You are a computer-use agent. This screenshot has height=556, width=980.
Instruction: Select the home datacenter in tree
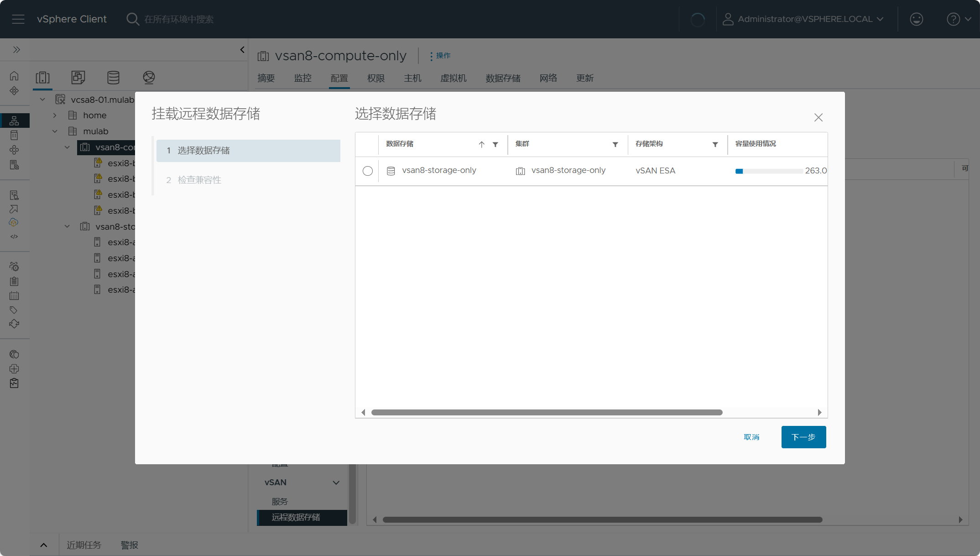tap(94, 115)
